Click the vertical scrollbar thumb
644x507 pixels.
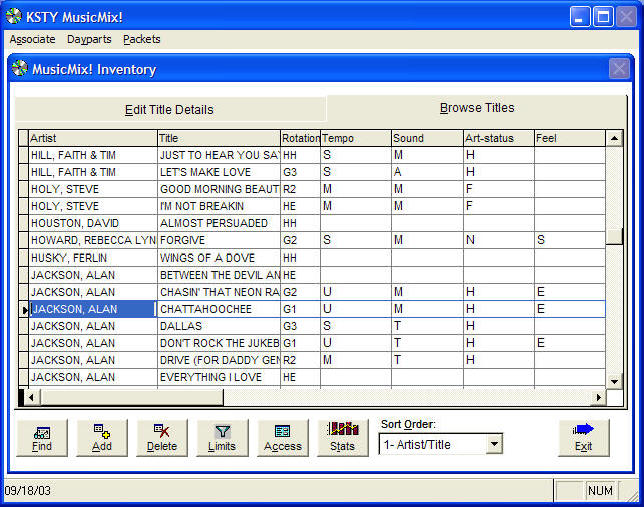[614, 236]
